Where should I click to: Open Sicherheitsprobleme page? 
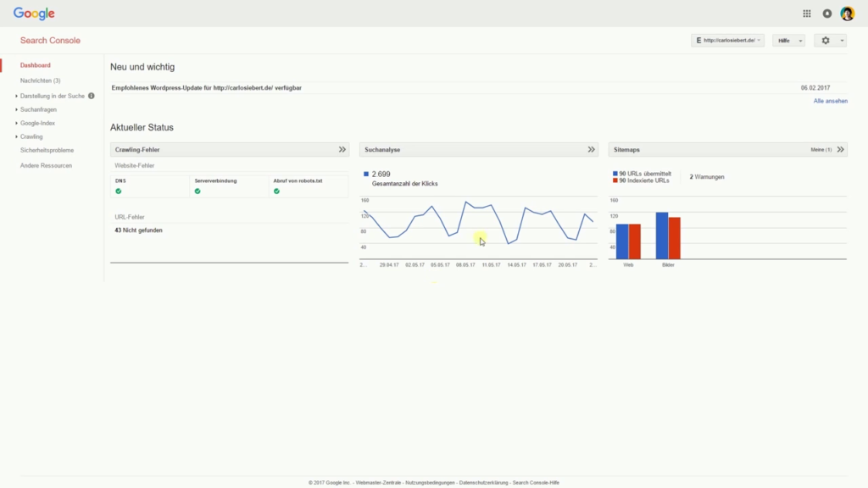coord(47,151)
